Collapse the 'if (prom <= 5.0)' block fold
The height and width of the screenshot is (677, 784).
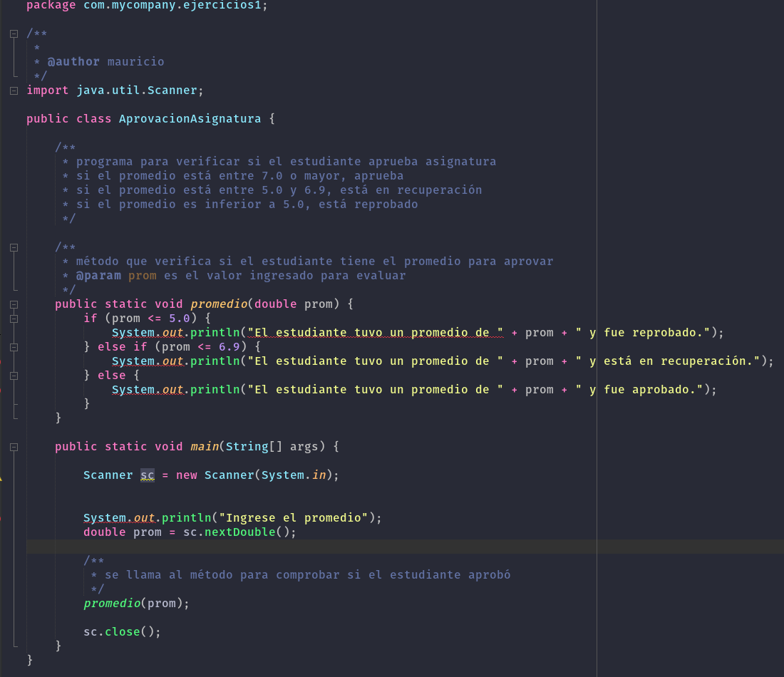(x=14, y=319)
